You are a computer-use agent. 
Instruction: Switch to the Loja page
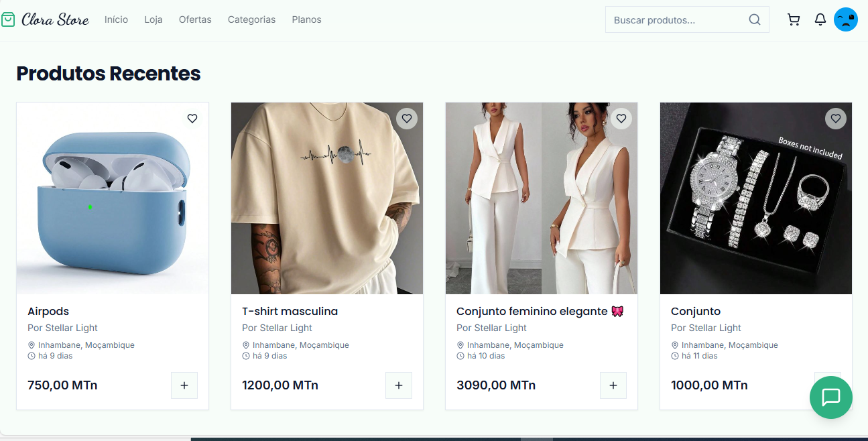pos(153,19)
